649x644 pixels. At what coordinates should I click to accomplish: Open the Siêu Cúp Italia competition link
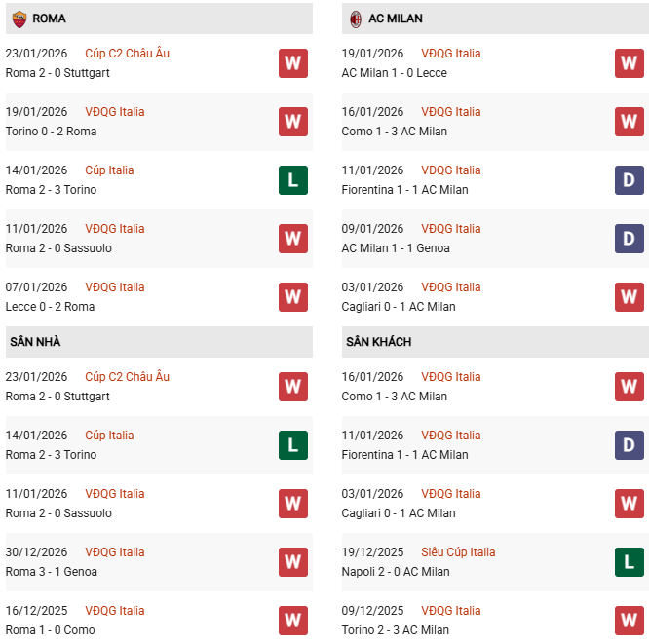pos(458,552)
